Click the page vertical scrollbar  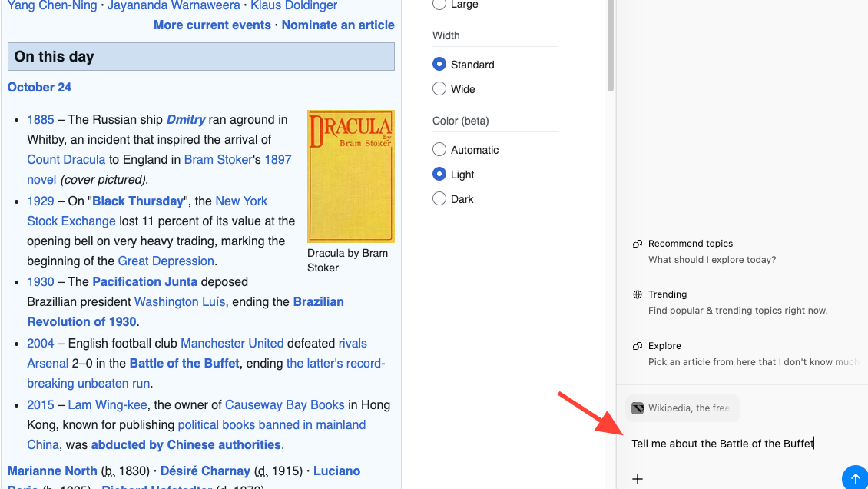click(x=611, y=46)
